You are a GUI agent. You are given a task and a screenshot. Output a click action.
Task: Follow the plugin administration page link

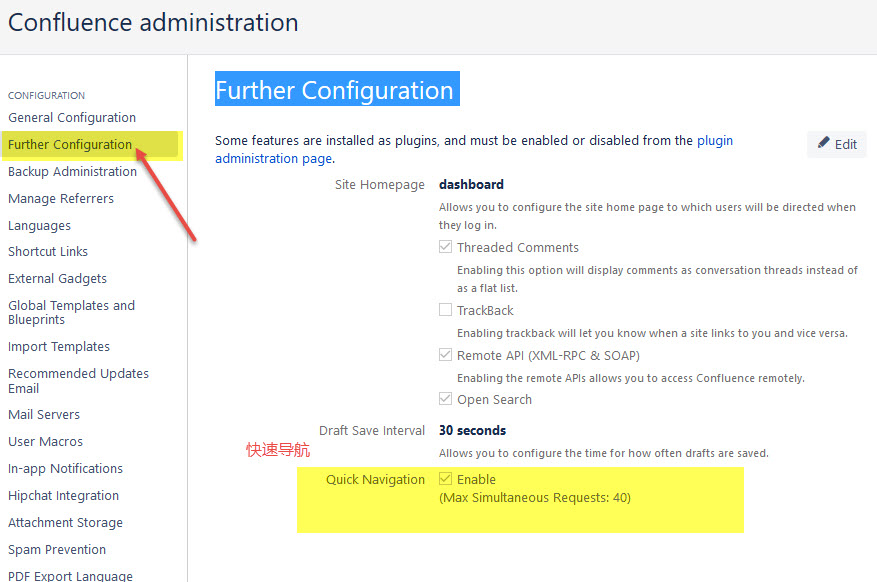coord(474,149)
